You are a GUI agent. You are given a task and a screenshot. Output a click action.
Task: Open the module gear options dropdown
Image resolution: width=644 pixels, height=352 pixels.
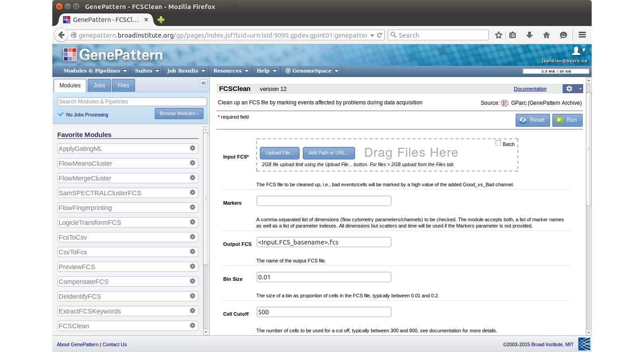(572, 89)
